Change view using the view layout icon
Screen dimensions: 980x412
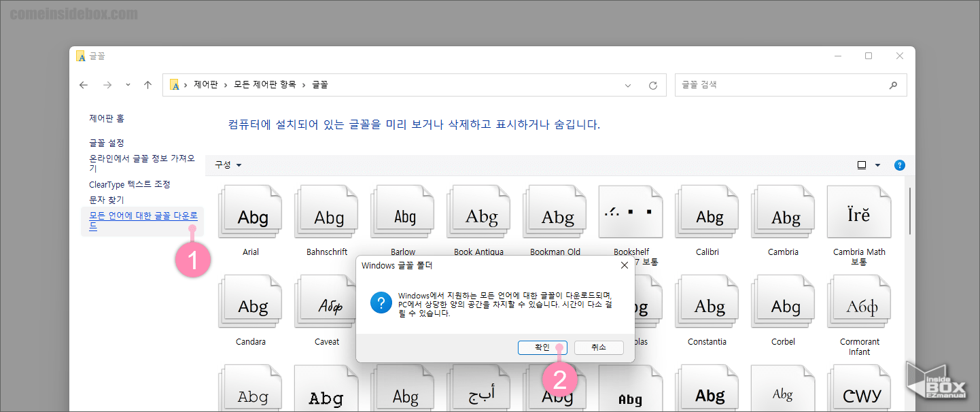pyautogui.click(x=862, y=165)
